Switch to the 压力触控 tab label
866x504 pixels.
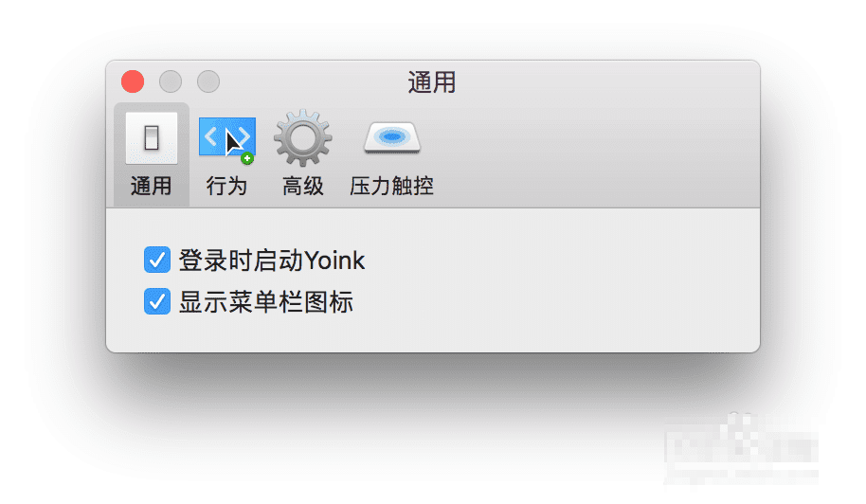pos(391,186)
